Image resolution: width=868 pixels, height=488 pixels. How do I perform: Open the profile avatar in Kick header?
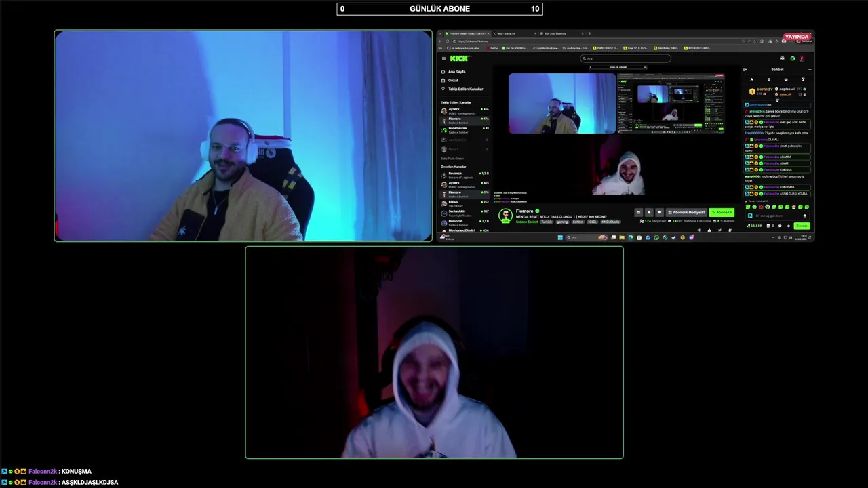802,58
